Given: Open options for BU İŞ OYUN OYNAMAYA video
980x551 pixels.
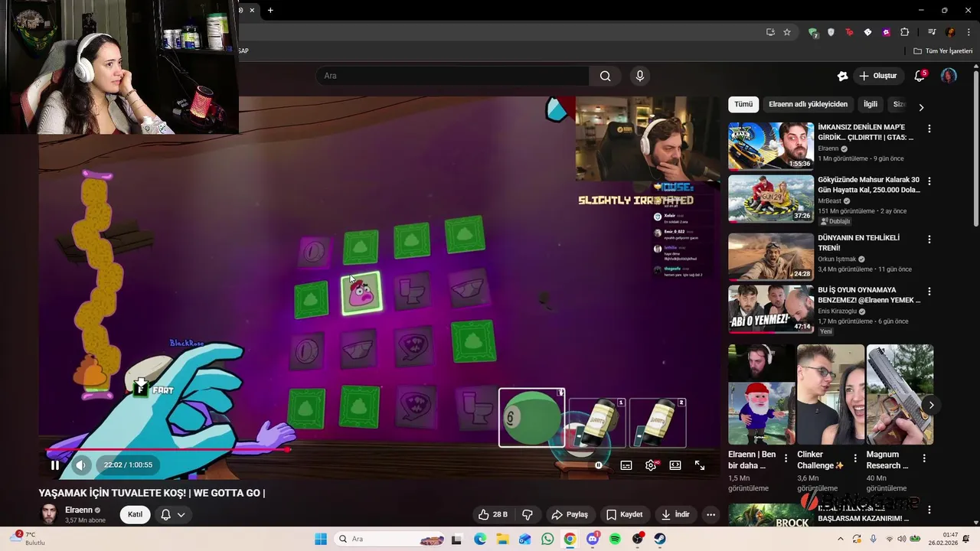Looking at the screenshot, I should 929,292.
